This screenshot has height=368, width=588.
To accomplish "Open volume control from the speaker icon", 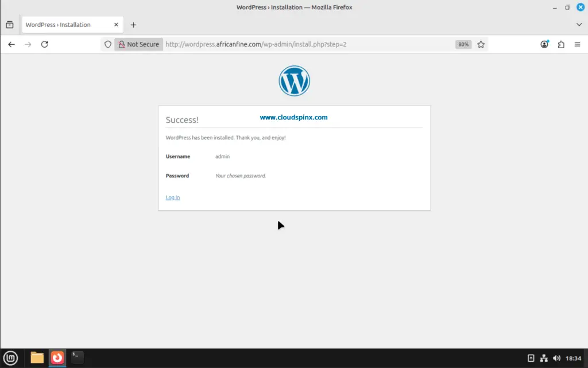I will coord(558,357).
